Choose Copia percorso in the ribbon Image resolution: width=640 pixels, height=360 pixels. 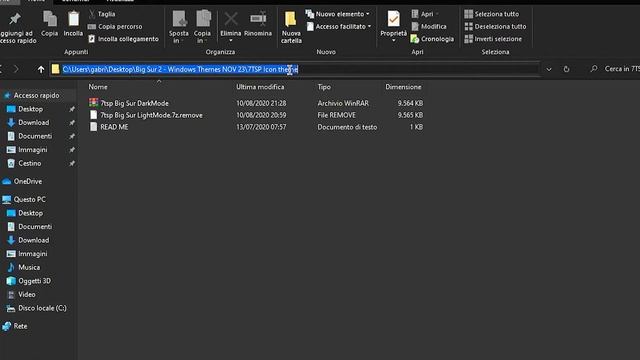tap(115, 27)
